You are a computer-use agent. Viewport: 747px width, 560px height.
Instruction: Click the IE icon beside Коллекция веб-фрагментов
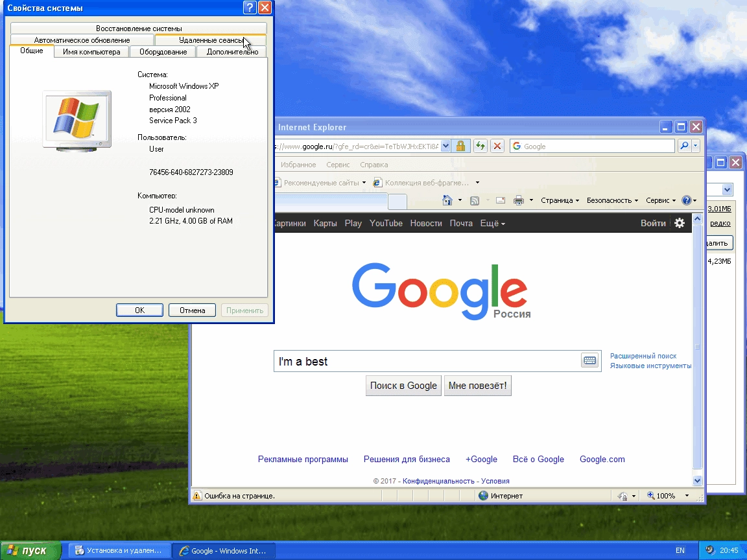[x=378, y=182]
